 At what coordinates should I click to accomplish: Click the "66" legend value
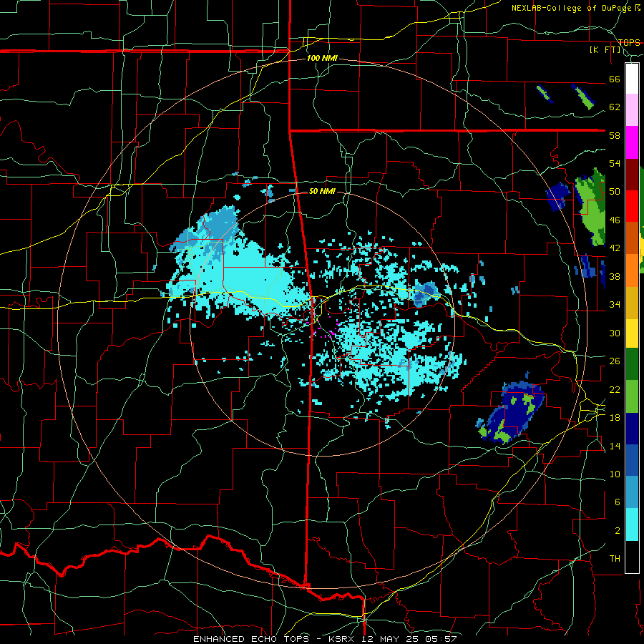(x=615, y=79)
